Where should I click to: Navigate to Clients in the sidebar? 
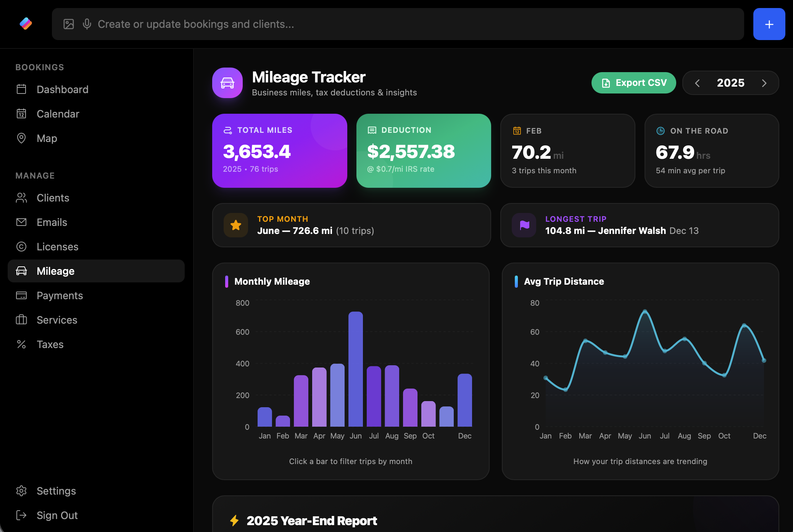(53, 198)
